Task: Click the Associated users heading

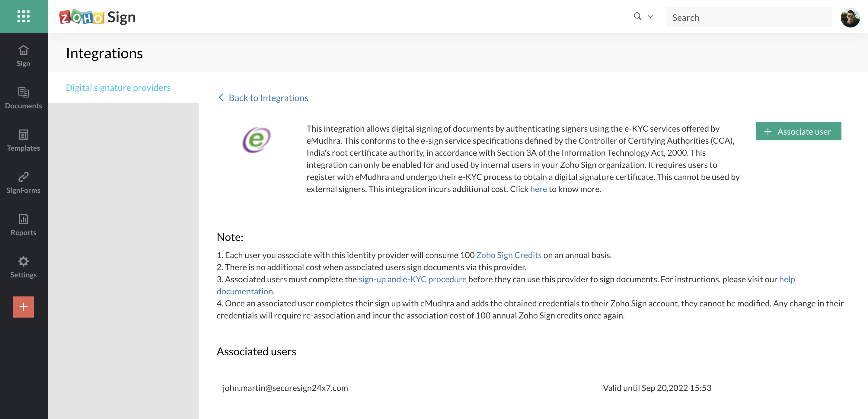Action: coord(257,351)
